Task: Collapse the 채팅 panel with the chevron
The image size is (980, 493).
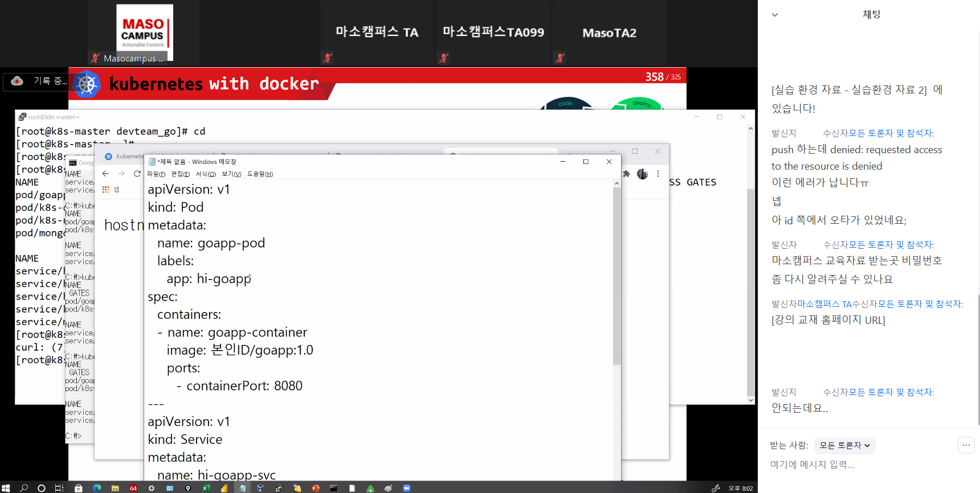Action: tap(775, 15)
